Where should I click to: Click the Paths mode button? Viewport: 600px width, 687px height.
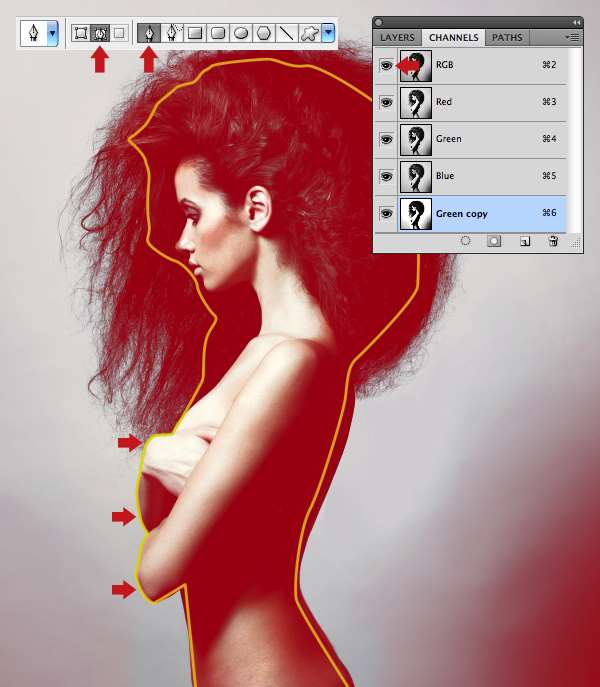(100, 33)
